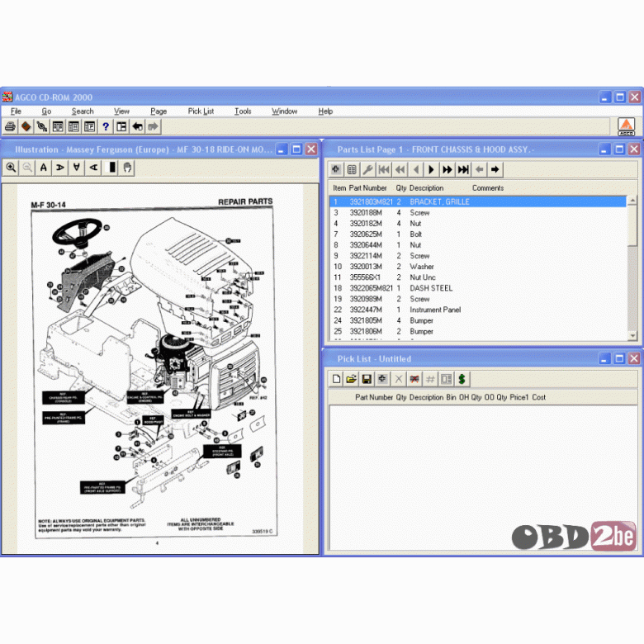Click the green dollar price icon
Screen dimensions: 644x644
(x=462, y=379)
